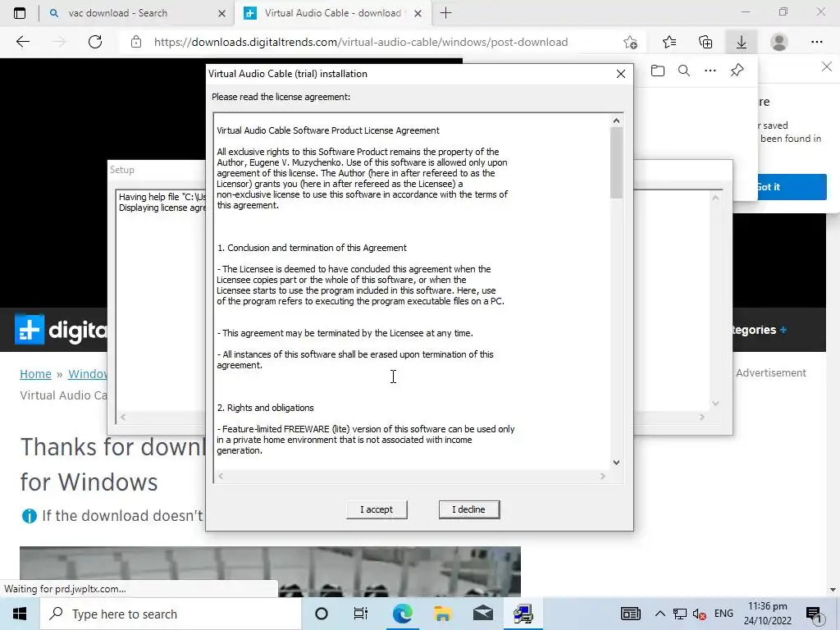Click the license text scroll-down arrow

point(616,462)
